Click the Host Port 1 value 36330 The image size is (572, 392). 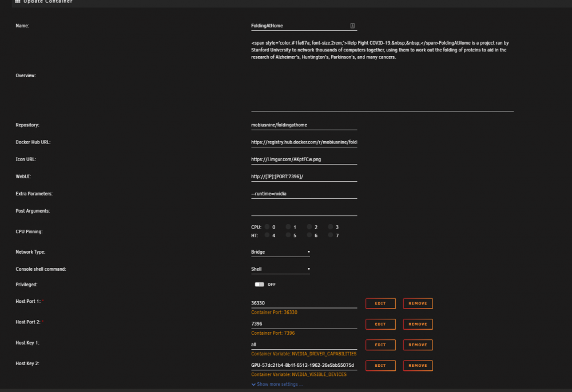(x=304, y=303)
